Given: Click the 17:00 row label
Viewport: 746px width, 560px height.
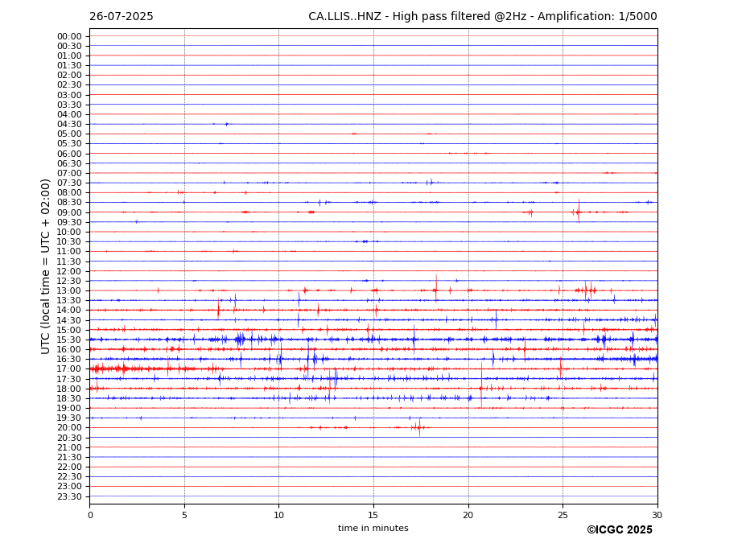Looking at the screenshot, I should (x=69, y=369).
